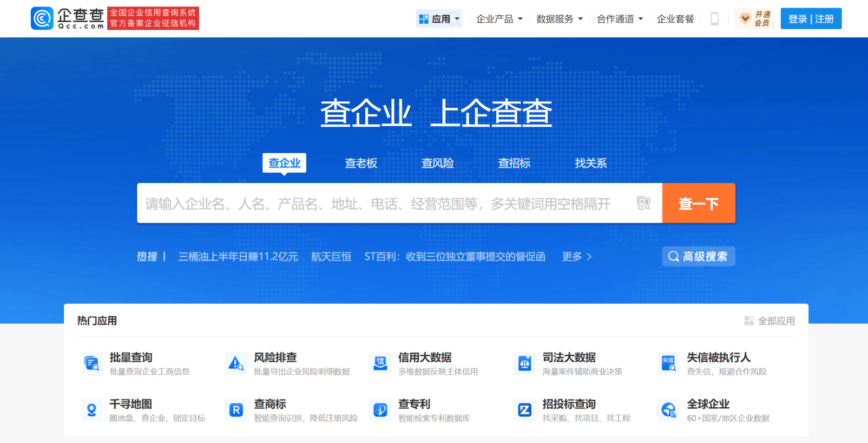Click text 智能查询识别，降低注册风险

coord(306,418)
